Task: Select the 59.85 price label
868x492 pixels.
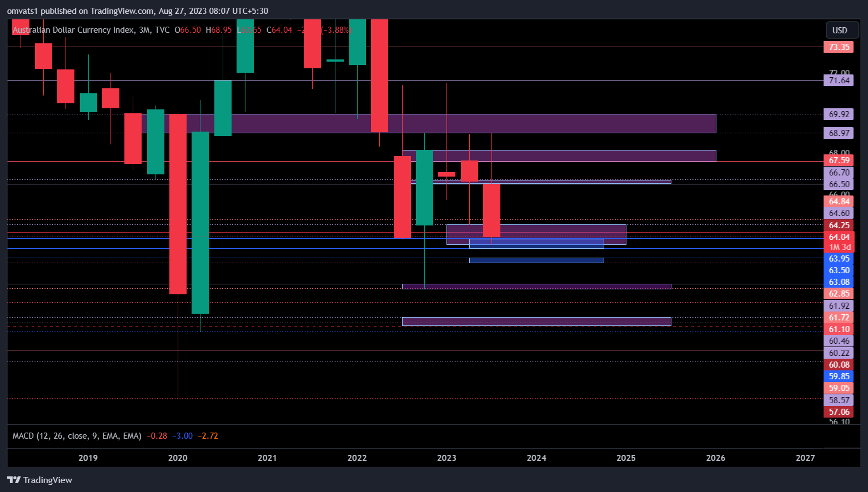Action: [839, 376]
